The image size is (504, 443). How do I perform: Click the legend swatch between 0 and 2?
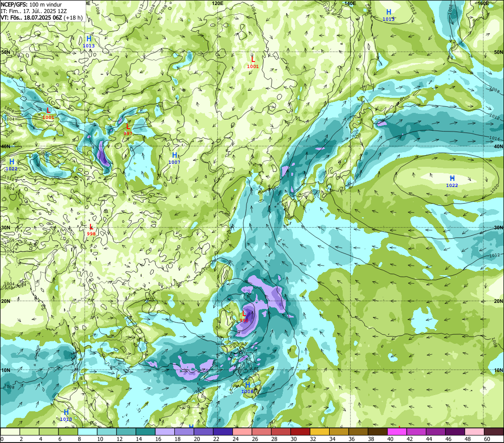[10, 431]
